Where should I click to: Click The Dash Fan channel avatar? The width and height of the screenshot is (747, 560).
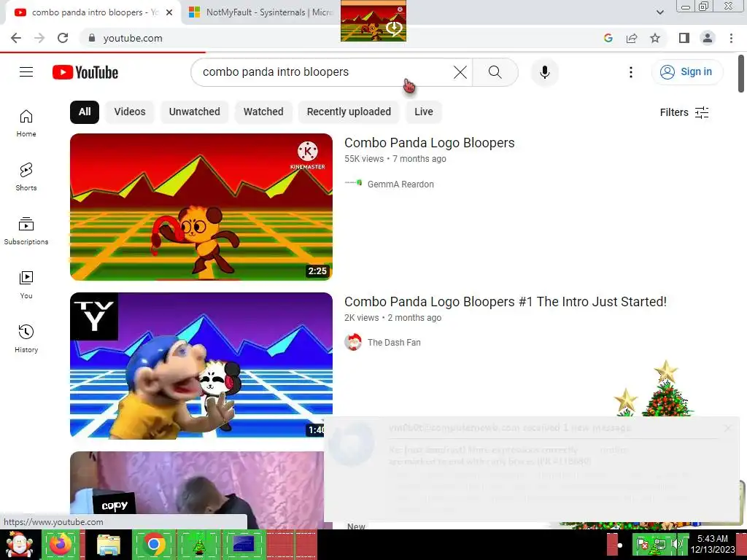[x=353, y=343]
